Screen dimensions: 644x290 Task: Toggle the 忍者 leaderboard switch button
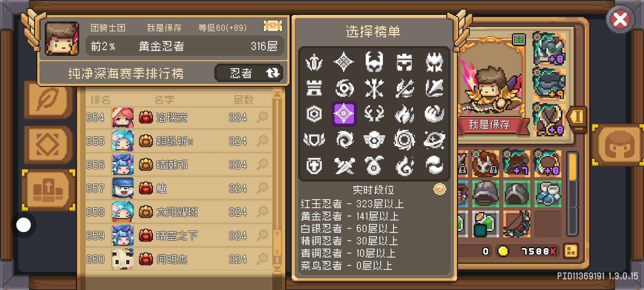248,73
